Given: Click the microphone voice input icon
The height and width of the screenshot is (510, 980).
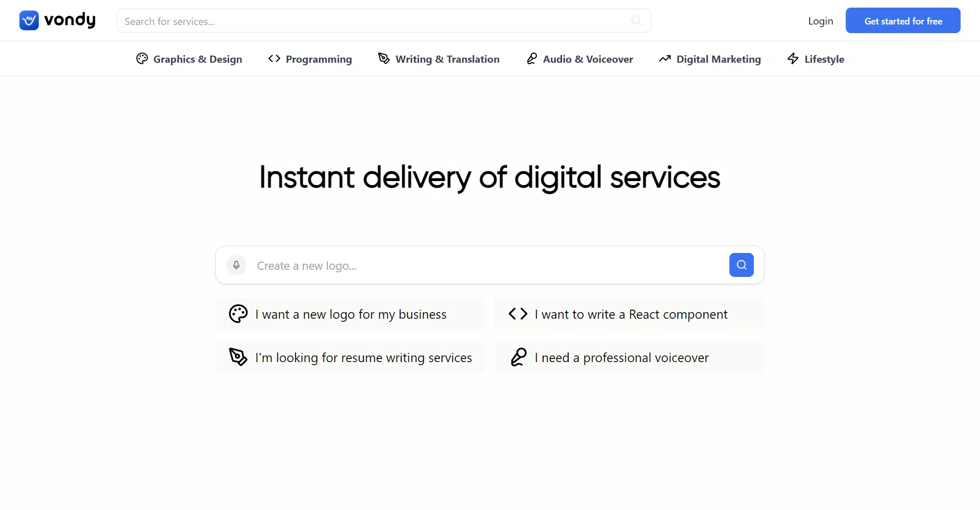Looking at the screenshot, I should pyautogui.click(x=236, y=265).
